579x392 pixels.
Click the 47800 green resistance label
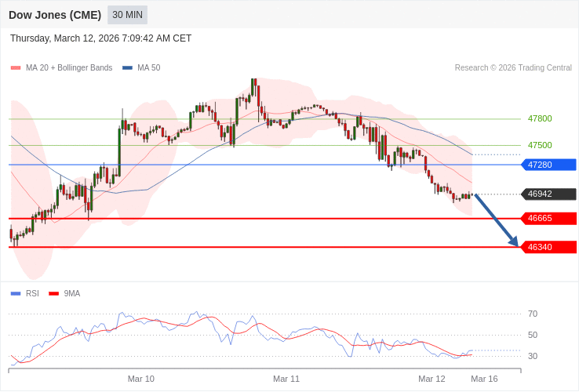pyautogui.click(x=540, y=119)
